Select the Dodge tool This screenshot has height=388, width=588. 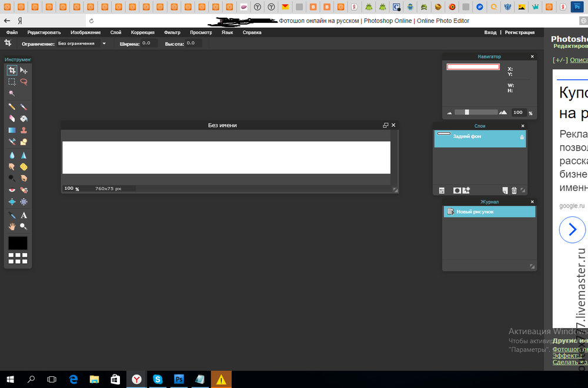(x=12, y=179)
